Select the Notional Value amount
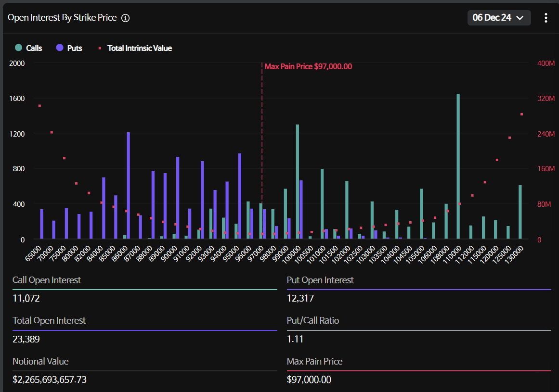The image size is (559, 392). pyautogui.click(x=50, y=379)
